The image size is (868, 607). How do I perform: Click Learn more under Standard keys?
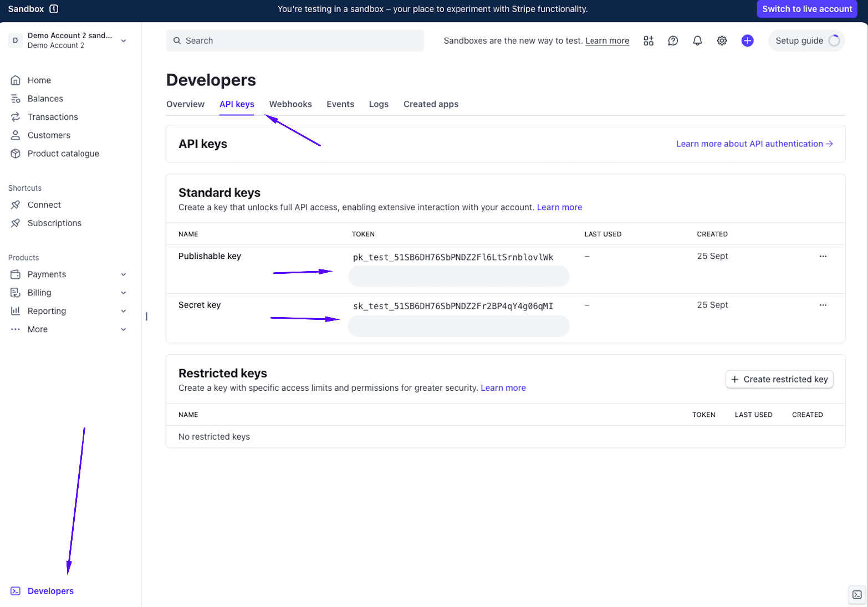pos(559,207)
